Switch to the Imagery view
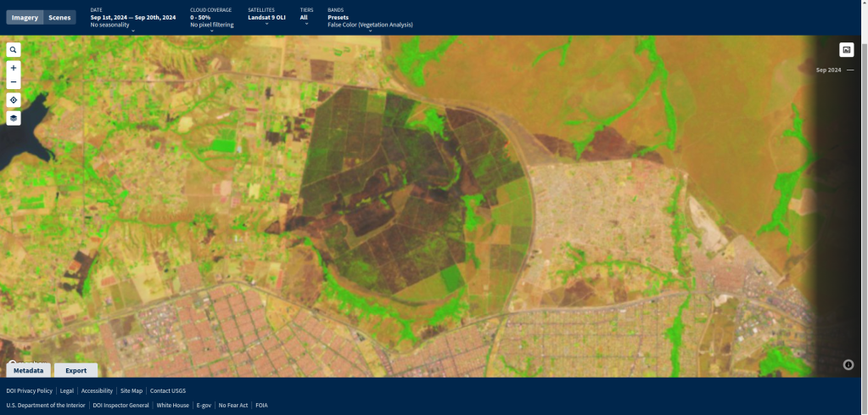Screen dimensions: 868x415 pyautogui.click(x=25, y=17)
